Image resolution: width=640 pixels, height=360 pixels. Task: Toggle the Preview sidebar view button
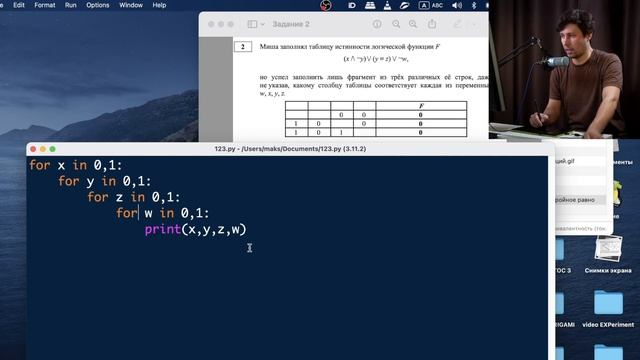[x=252, y=24]
